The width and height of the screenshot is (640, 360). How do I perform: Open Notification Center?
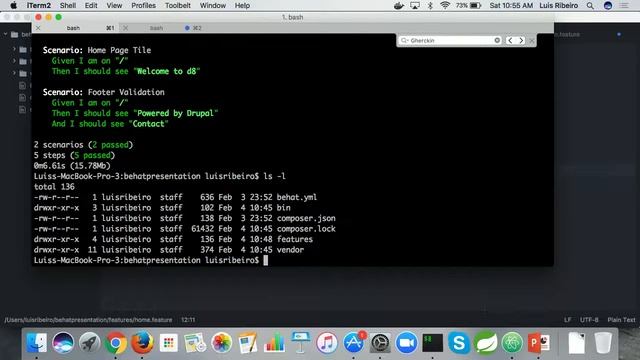pyautogui.click(x=624, y=5)
